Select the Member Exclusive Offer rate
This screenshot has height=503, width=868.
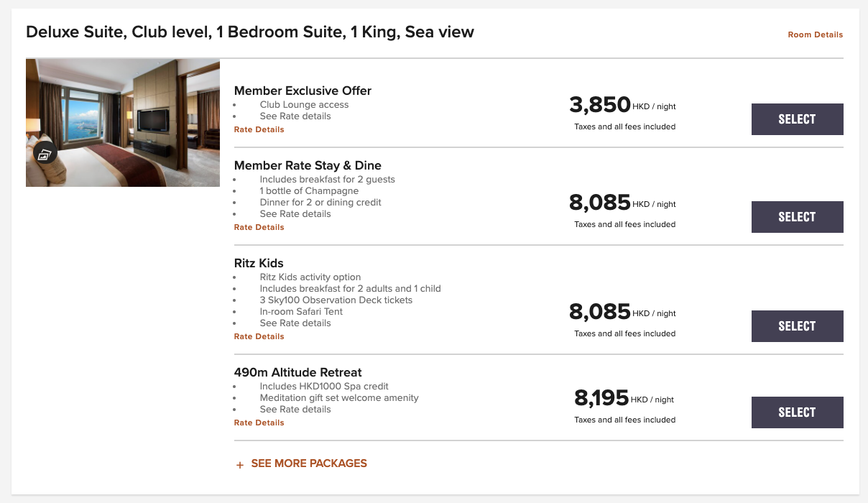pos(797,119)
